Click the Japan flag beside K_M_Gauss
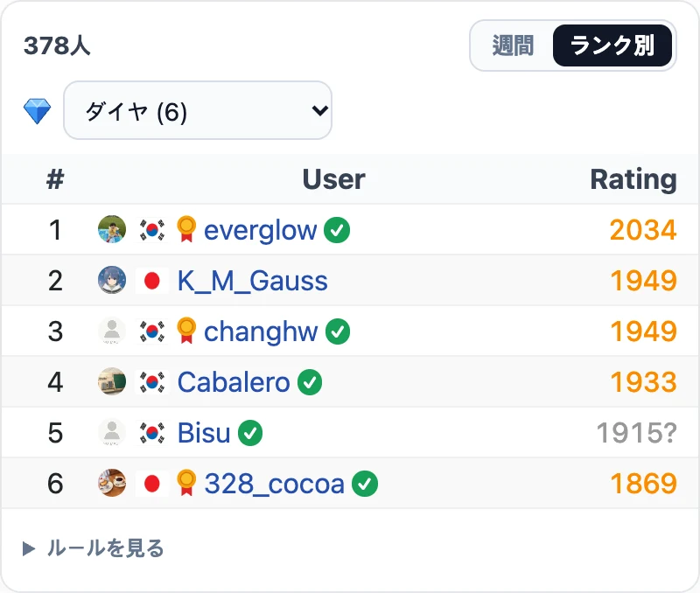The image size is (700, 593). pos(151,281)
